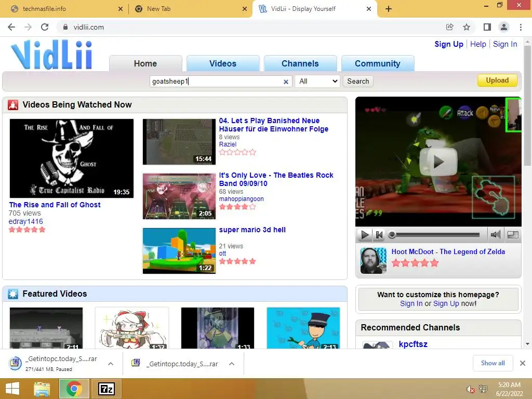Expand the second download item chevron

pyautogui.click(x=232, y=364)
